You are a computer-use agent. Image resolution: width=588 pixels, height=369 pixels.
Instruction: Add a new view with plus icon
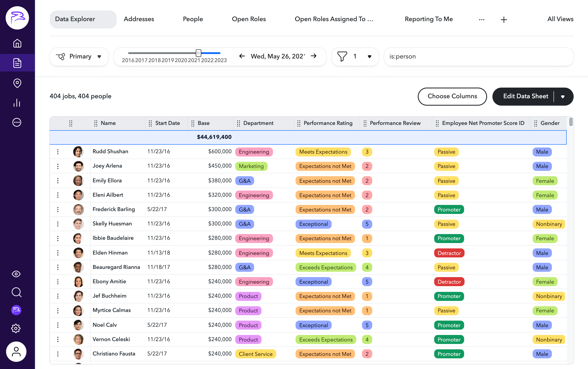[x=504, y=19]
